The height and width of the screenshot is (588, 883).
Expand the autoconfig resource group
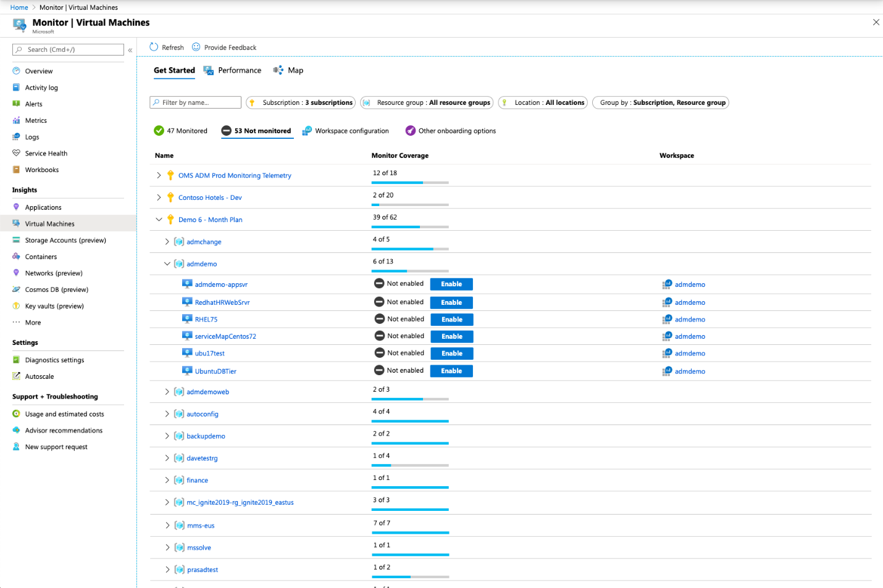click(167, 414)
